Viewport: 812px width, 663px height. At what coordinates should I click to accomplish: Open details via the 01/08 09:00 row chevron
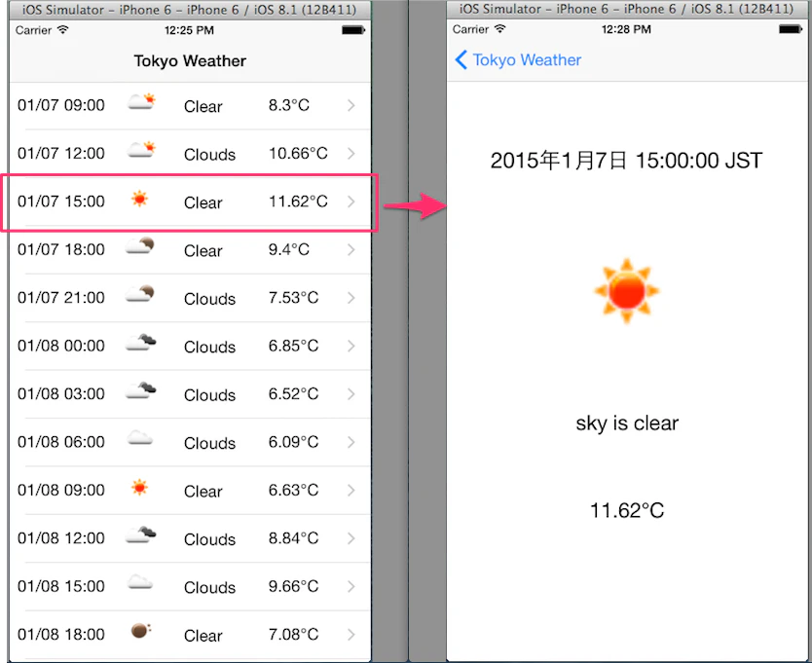[351, 490]
